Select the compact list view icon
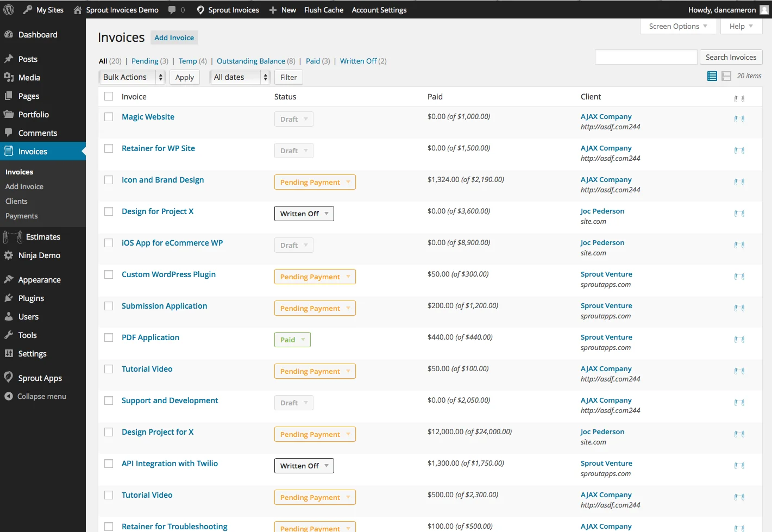The image size is (772, 532). click(712, 76)
